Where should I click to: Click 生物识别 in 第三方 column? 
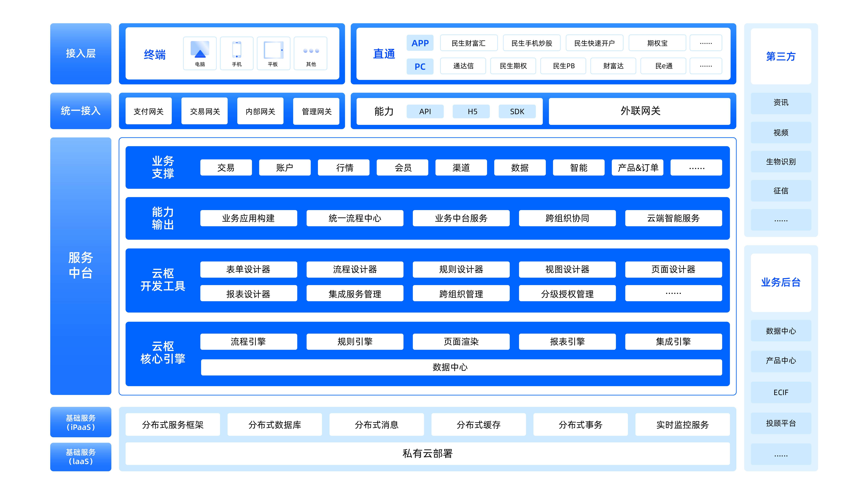click(781, 162)
